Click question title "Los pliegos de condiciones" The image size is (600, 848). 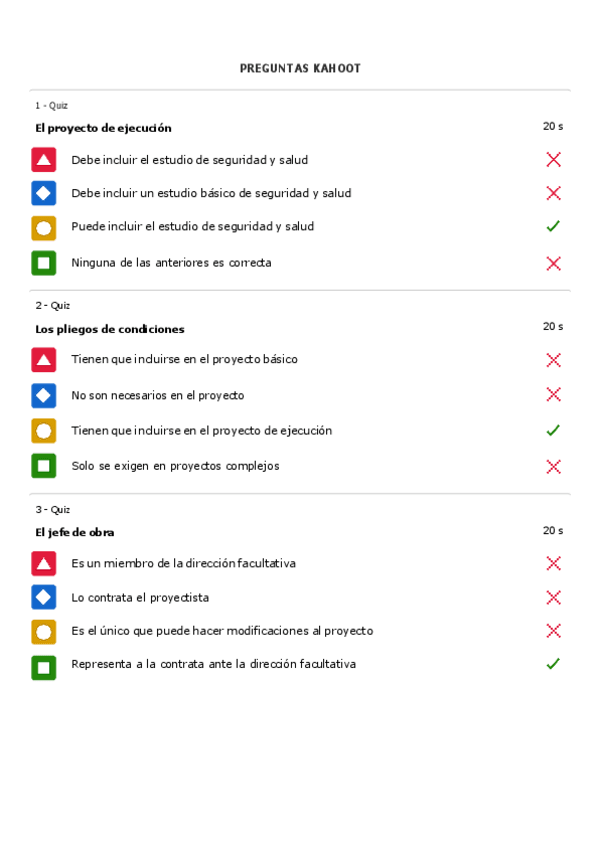110,329
